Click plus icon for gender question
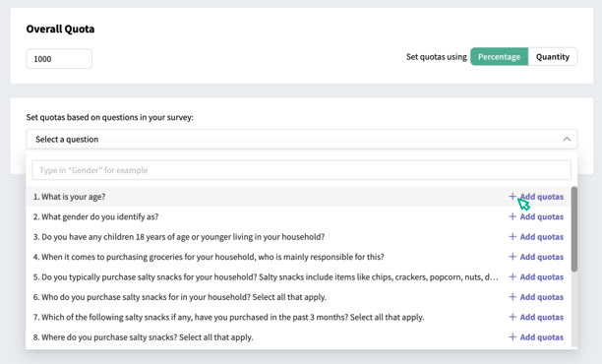Image resolution: width=602 pixels, height=364 pixels. [x=512, y=216]
